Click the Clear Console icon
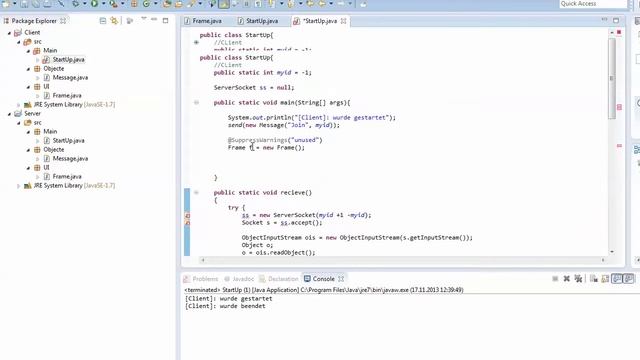 click(x=594, y=279)
